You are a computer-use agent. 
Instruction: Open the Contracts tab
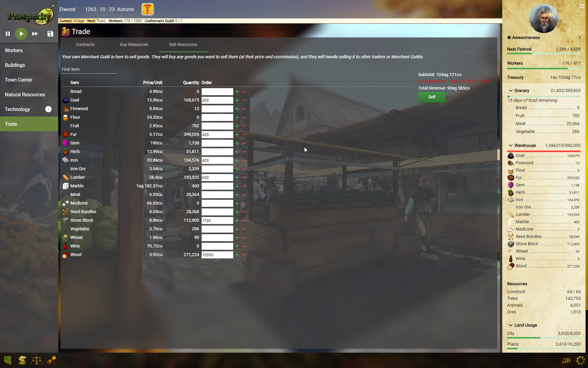pos(85,44)
